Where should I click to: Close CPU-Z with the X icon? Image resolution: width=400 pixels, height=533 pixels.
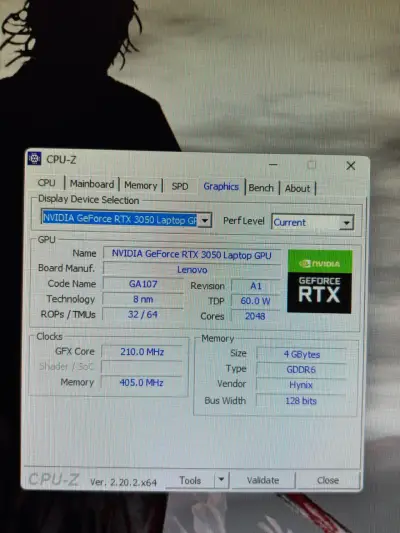[x=351, y=166]
